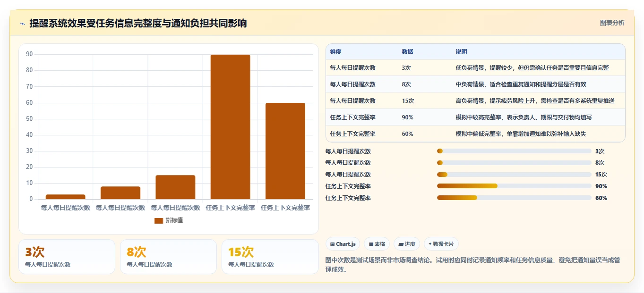
Task: Click the lightning icon beside the title
Action: pos(22,24)
